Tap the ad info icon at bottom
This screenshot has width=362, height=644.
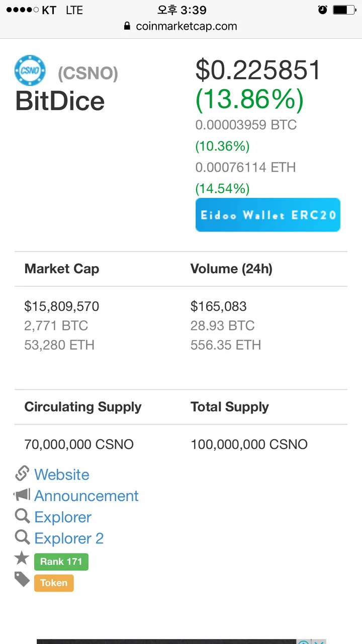coord(304,642)
